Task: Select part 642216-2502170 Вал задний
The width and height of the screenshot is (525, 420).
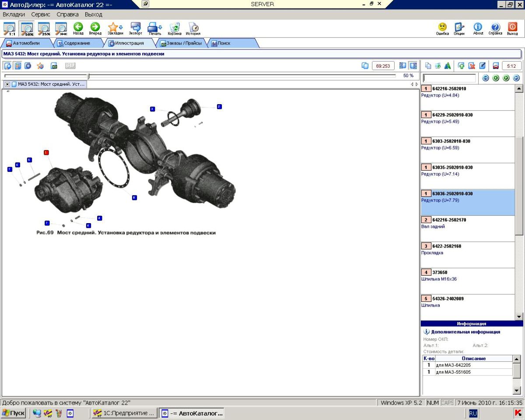Action: [x=468, y=228]
